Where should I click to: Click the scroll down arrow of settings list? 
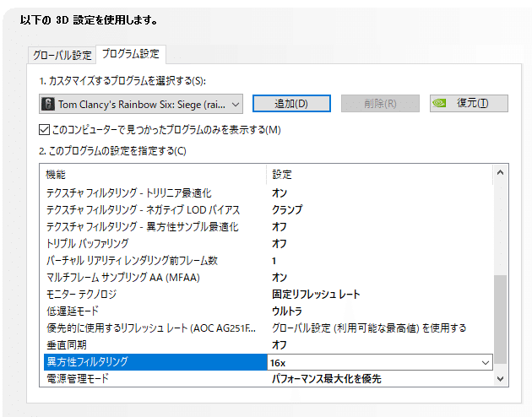pyautogui.click(x=500, y=378)
